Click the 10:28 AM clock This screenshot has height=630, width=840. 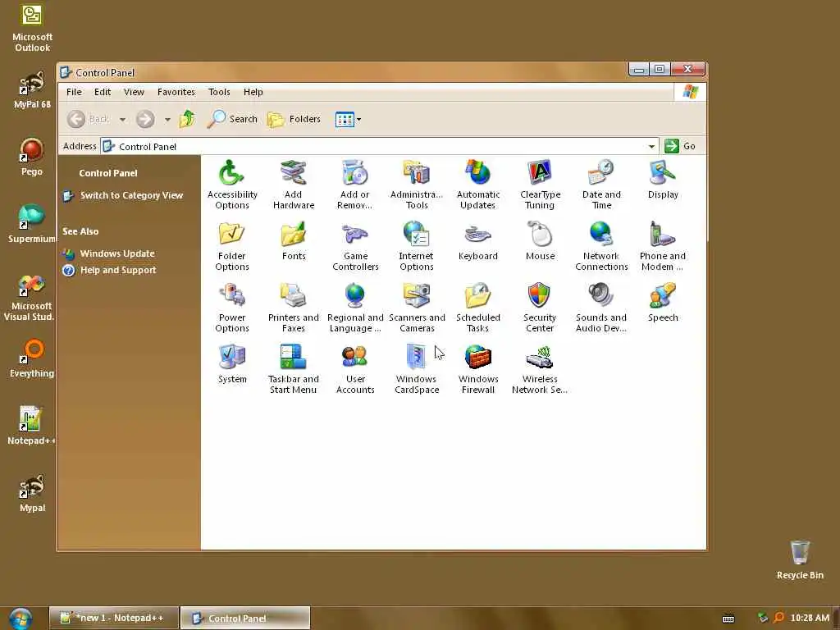tap(810, 618)
